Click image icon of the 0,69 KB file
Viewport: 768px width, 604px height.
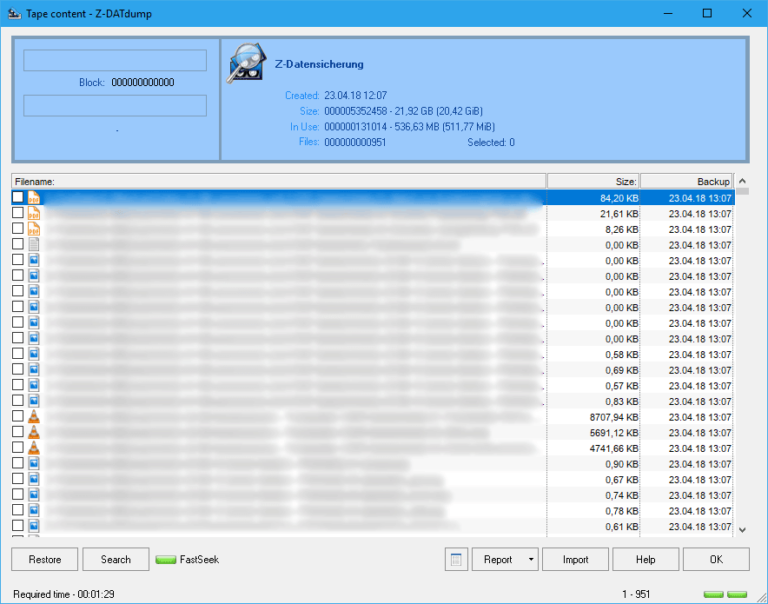click(x=34, y=370)
